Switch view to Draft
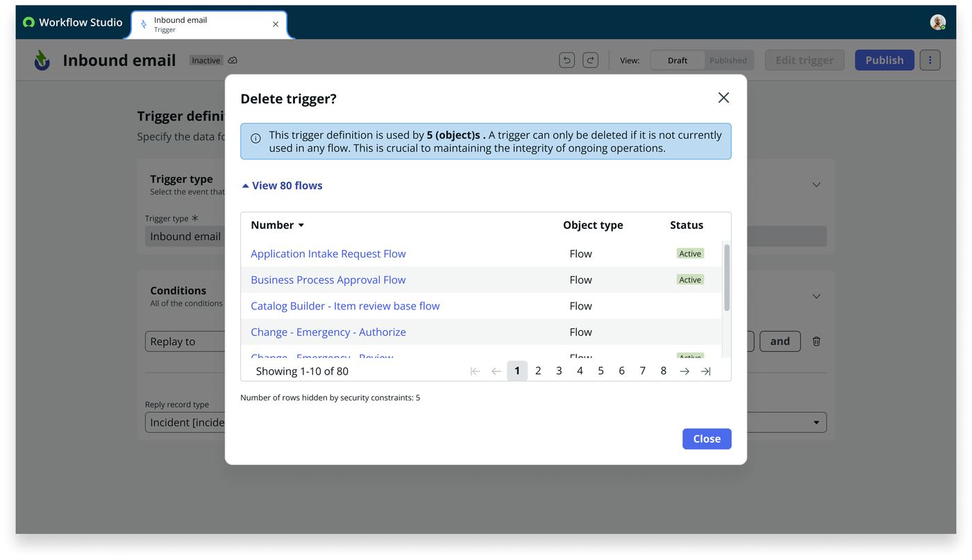 point(678,60)
